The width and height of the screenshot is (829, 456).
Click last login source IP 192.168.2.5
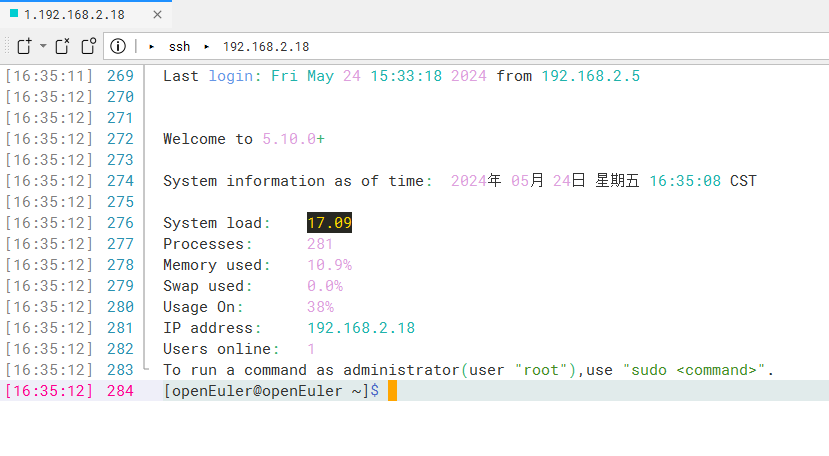coord(591,76)
